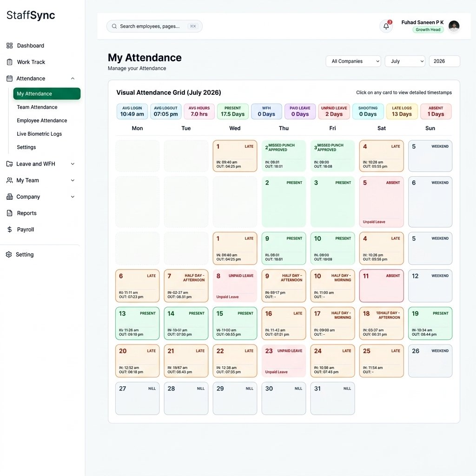The image size is (476, 476).
Task: Open Live Biometric Logs item
Action: click(x=39, y=134)
